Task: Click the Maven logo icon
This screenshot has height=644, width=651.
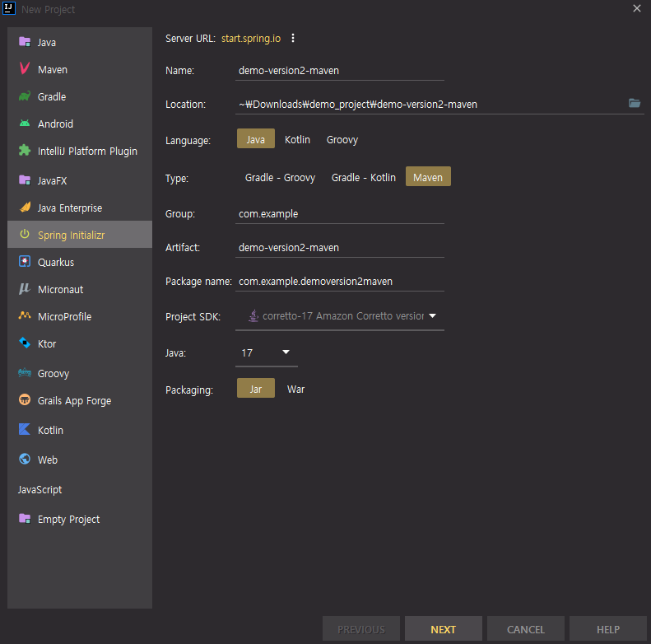Action: click(x=25, y=68)
